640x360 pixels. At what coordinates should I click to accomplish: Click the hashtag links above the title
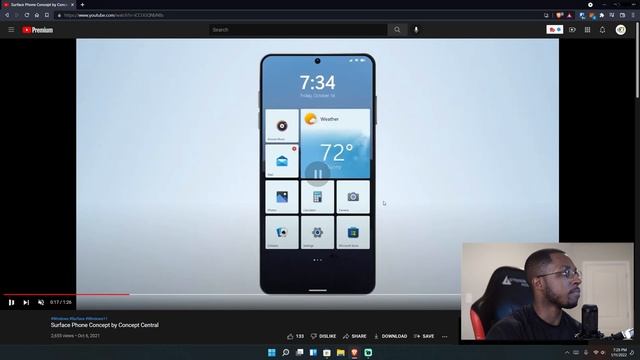click(79, 318)
